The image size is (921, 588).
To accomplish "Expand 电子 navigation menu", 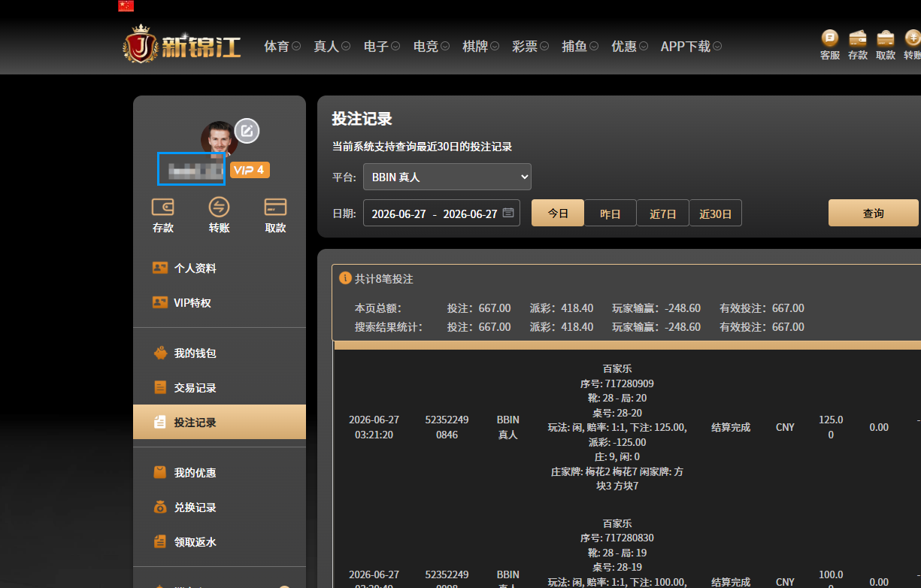I will click(381, 47).
